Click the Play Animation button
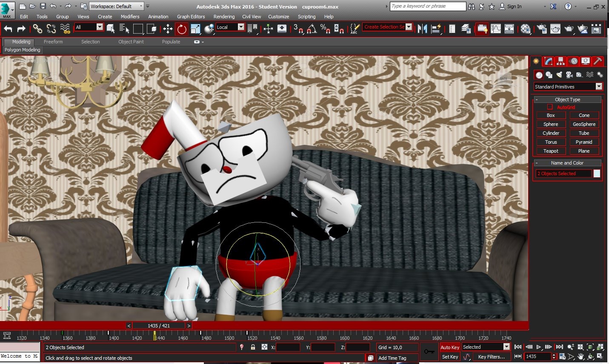This screenshot has height=364, width=609. tap(538, 347)
